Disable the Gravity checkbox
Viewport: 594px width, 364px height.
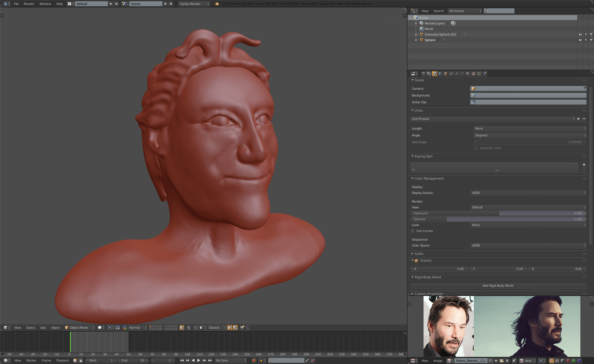pyautogui.click(x=416, y=261)
